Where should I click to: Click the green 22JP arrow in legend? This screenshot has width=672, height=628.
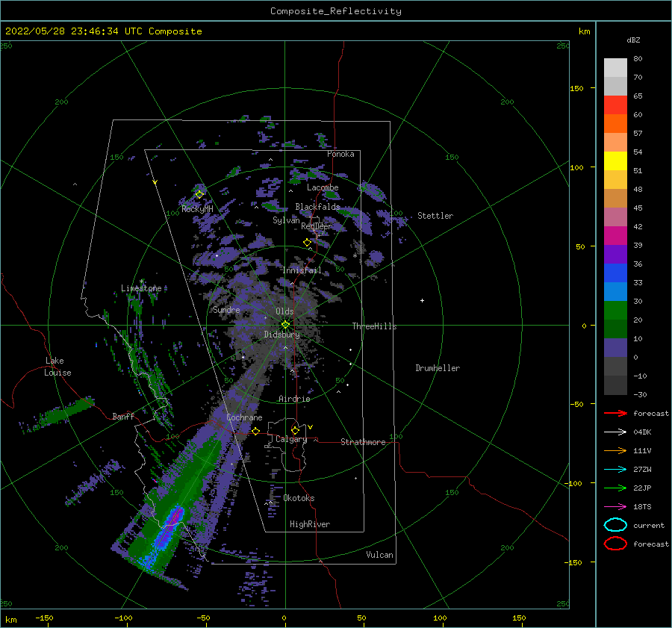[x=615, y=488]
